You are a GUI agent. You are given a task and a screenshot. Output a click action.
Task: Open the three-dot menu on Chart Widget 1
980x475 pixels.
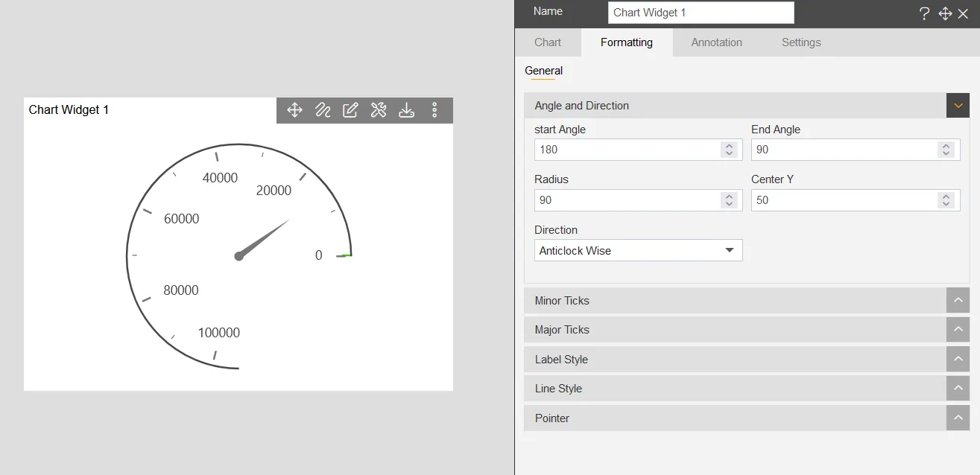tap(434, 109)
